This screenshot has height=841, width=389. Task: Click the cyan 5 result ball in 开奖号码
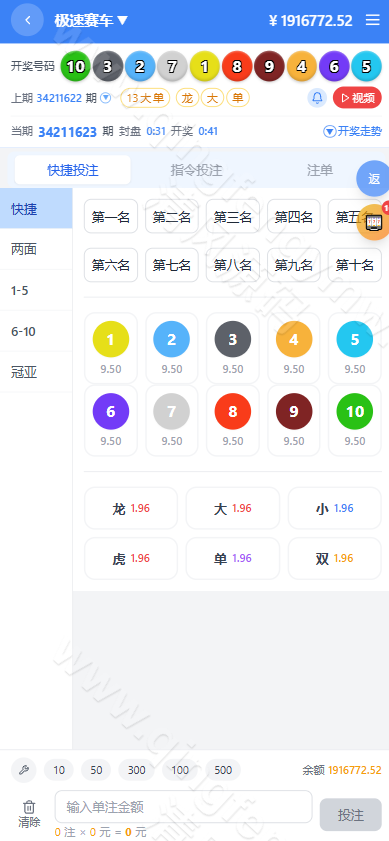[366, 67]
